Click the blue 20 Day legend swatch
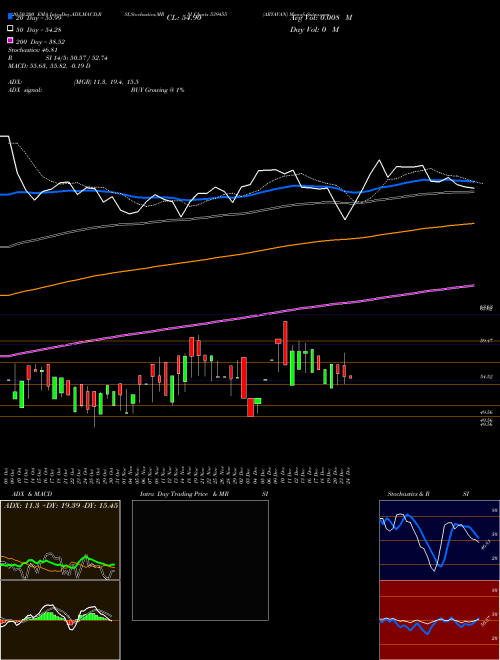The height and width of the screenshot is (660, 500). pos(10,16)
